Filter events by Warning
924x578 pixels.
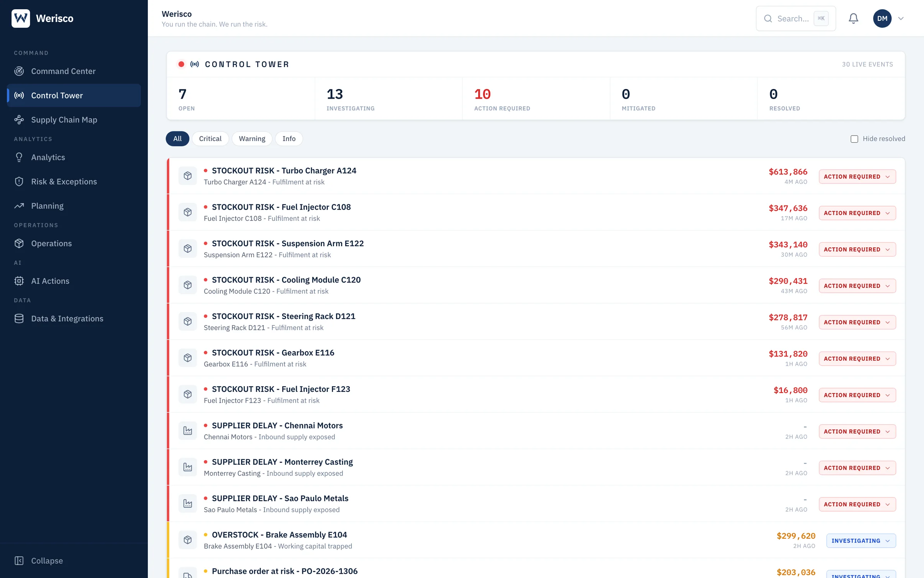point(252,139)
